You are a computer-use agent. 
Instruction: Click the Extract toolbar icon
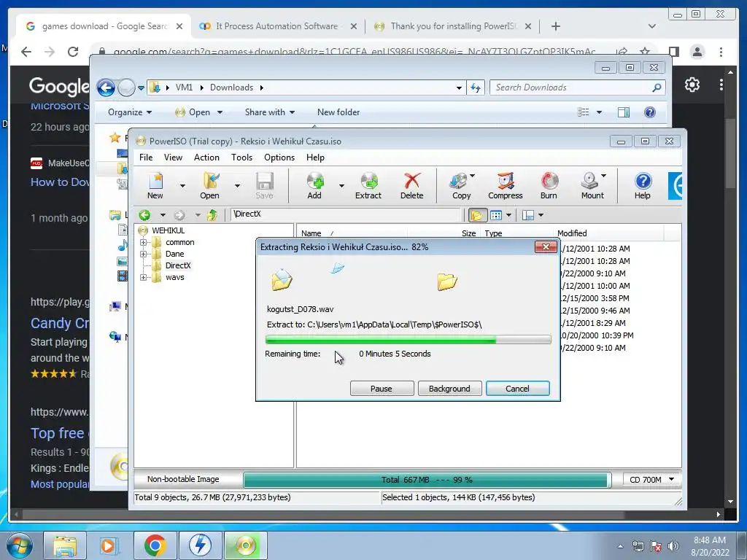368,184
